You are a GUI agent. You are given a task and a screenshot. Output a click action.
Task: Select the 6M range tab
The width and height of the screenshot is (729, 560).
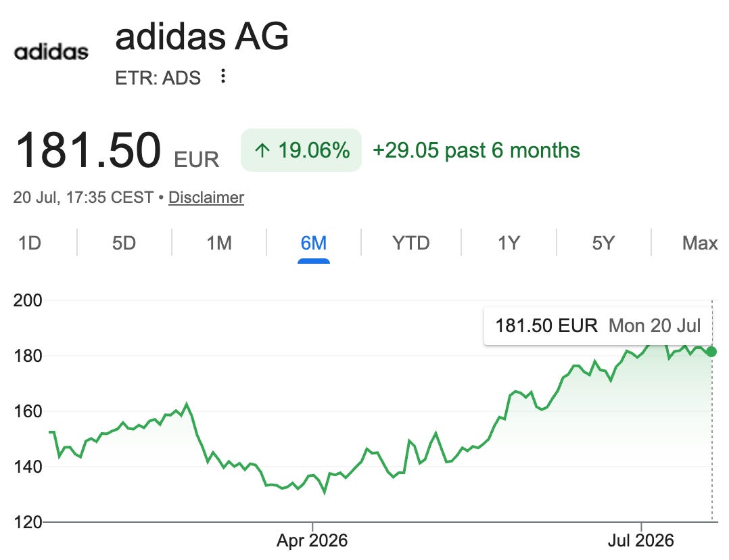(x=313, y=243)
